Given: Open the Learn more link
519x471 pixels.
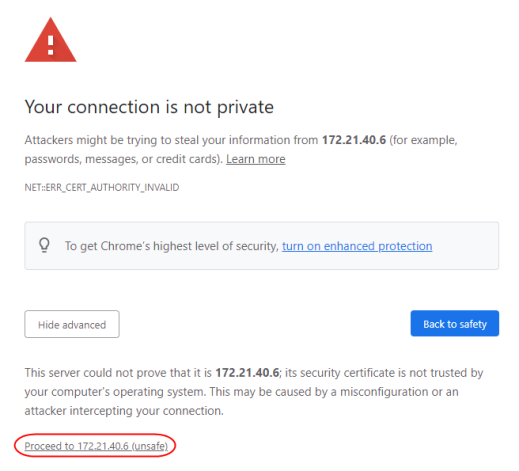Looking at the screenshot, I should tap(256, 159).
